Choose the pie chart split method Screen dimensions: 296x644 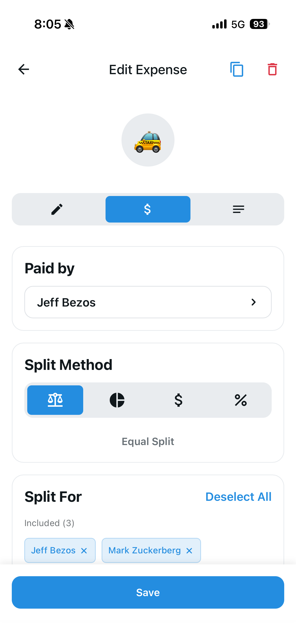coord(117,400)
